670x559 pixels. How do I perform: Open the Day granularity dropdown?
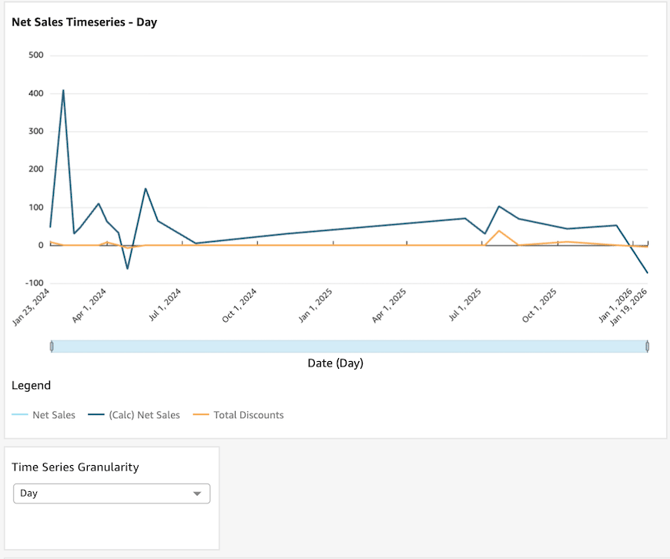coord(111,493)
